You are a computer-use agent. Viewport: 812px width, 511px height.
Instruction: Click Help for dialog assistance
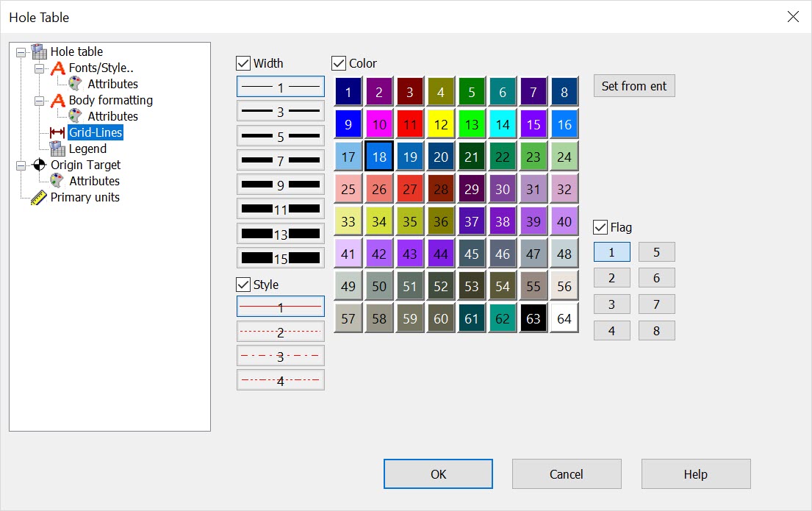pos(695,474)
